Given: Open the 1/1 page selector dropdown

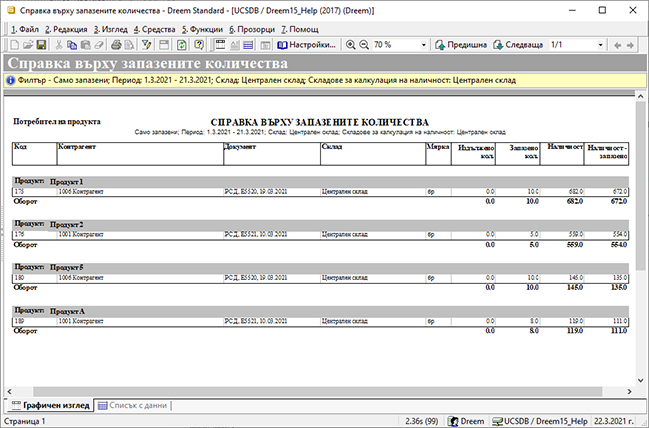Looking at the screenshot, I should coord(600,45).
